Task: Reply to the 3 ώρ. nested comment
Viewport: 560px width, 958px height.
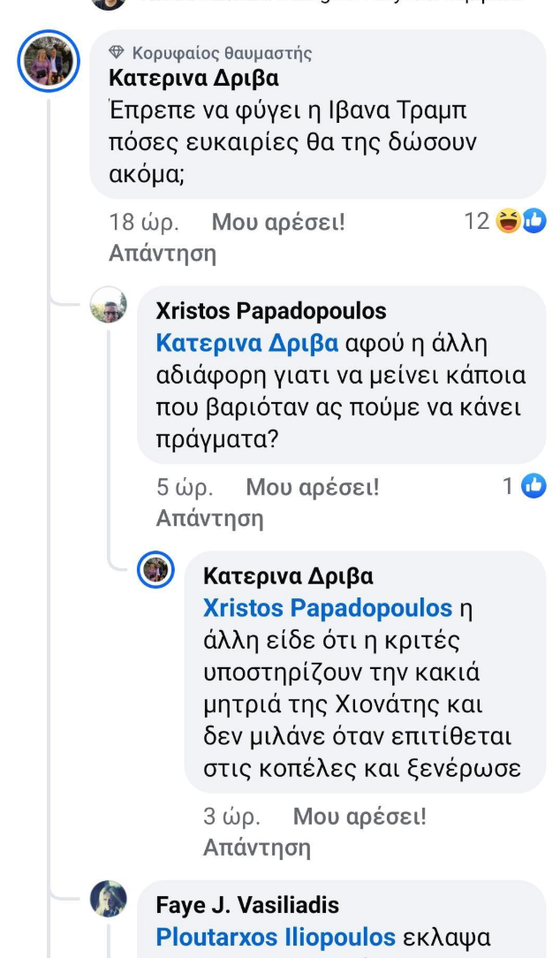Action: pos(256,848)
